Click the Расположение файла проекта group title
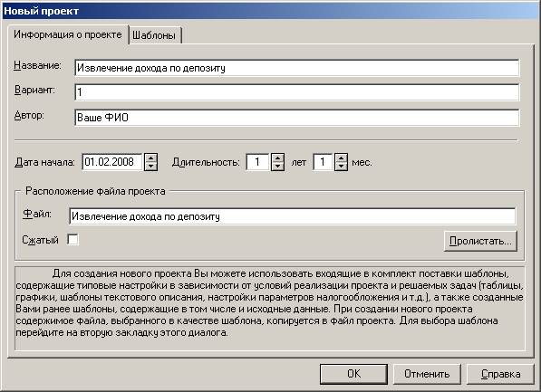Viewport: 541px width, 392px height. 95,191
